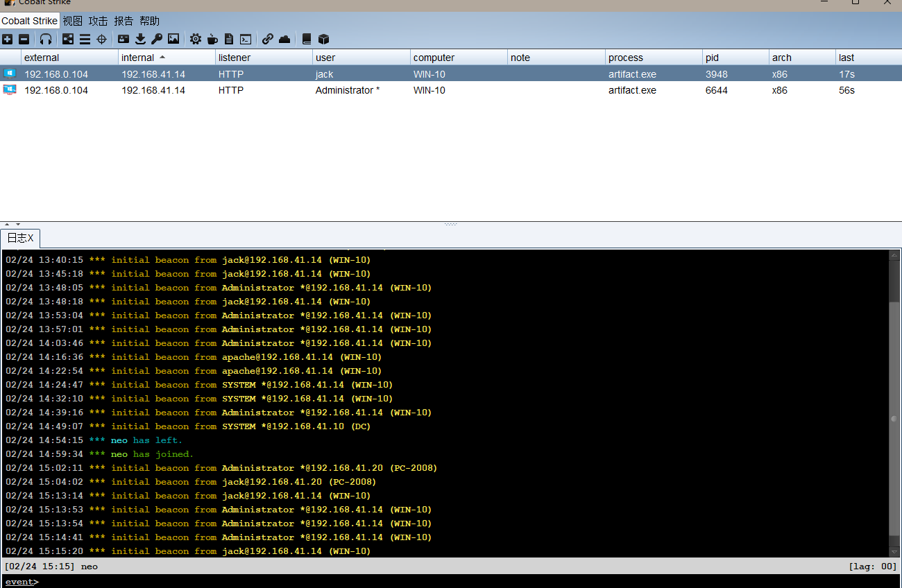Open the downloaded files arrow icon
Viewport: 902px width, 588px height.
pyautogui.click(x=140, y=40)
